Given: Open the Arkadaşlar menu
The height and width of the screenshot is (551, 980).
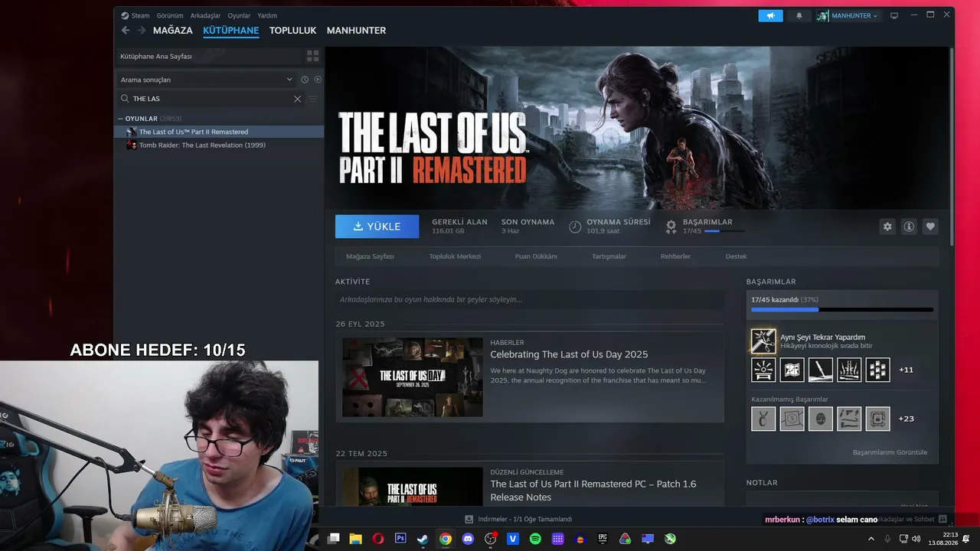Looking at the screenshot, I should 205,15.
